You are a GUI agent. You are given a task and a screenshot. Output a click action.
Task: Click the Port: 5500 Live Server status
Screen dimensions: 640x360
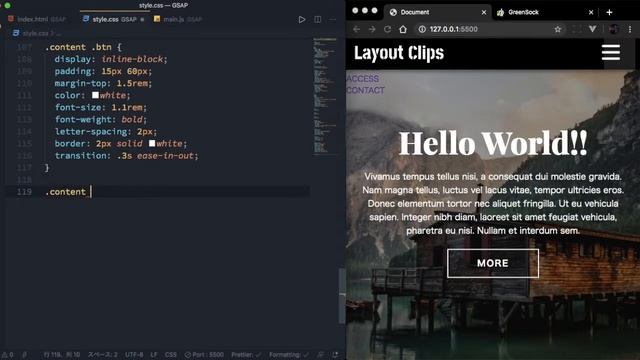[x=204, y=355]
